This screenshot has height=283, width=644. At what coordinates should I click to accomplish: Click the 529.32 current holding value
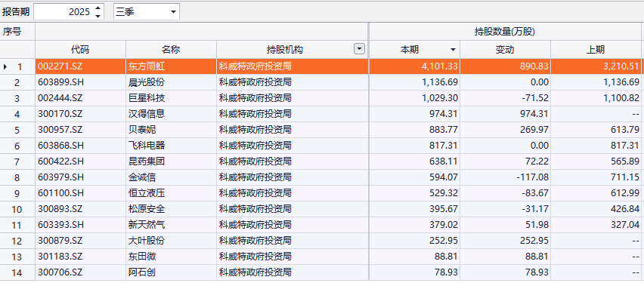pos(414,193)
